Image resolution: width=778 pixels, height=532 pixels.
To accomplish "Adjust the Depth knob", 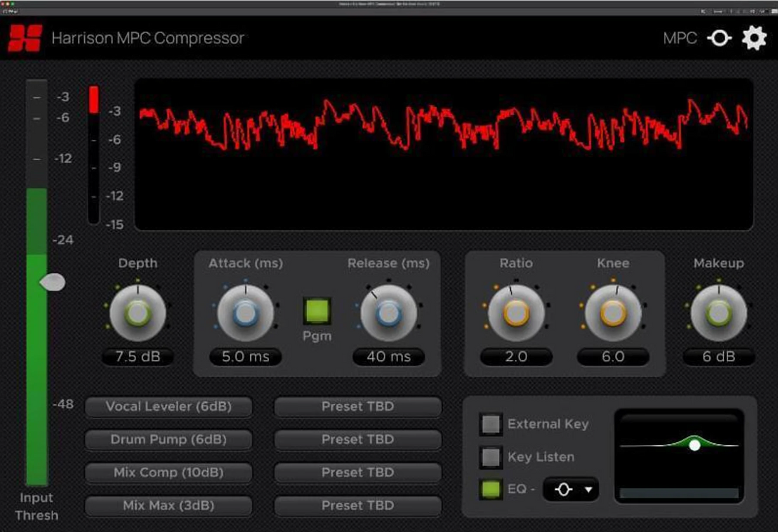I will click(x=138, y=313).
